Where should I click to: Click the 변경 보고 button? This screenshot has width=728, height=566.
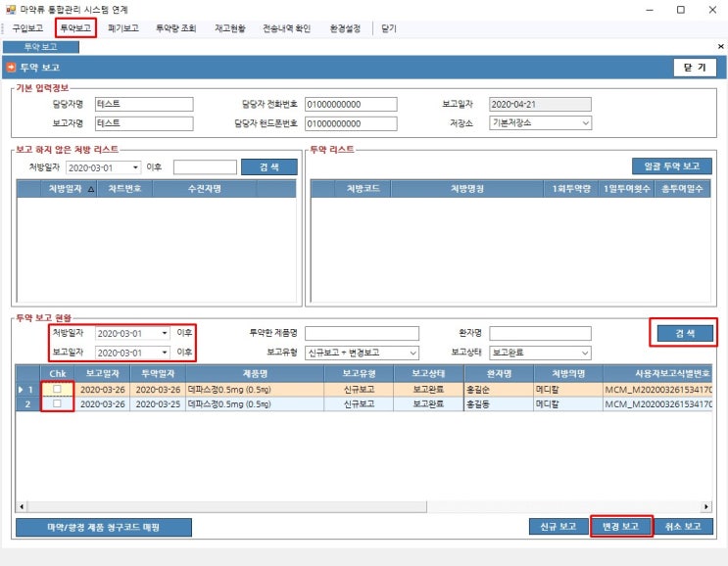click(x=621, y=527)
